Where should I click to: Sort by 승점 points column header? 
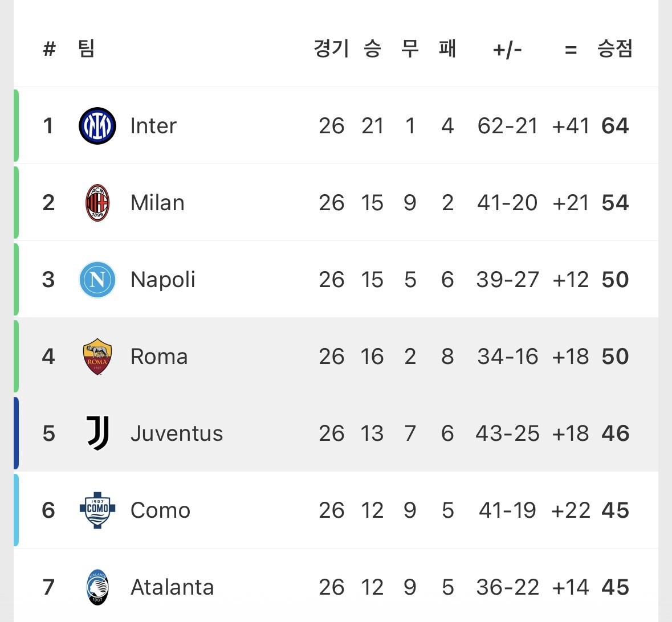(615, 49)
